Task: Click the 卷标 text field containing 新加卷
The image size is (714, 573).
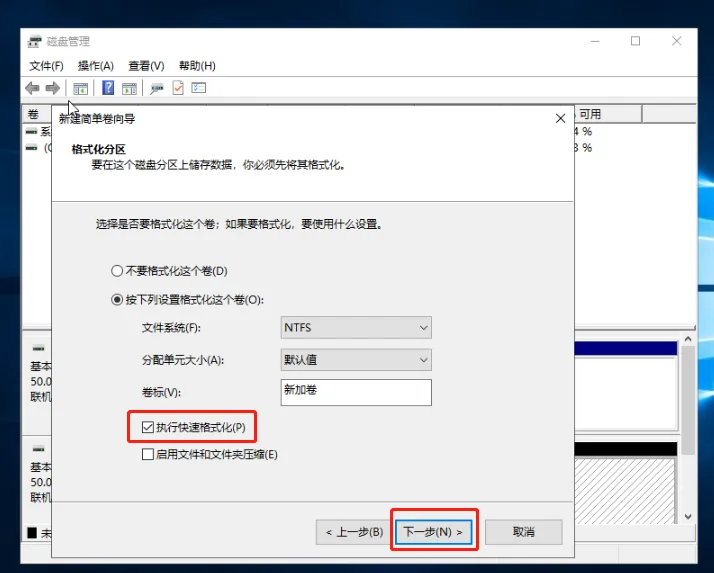Action: pyautogui.click(x=356, y=392)
